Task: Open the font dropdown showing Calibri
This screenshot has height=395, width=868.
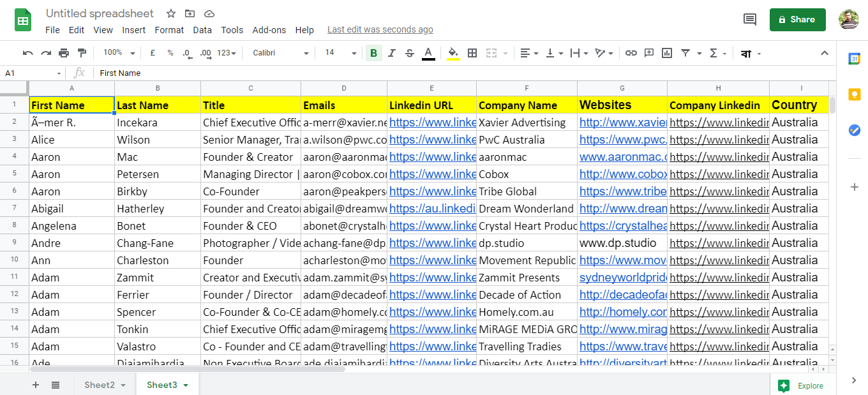Action: click(279, 53)
